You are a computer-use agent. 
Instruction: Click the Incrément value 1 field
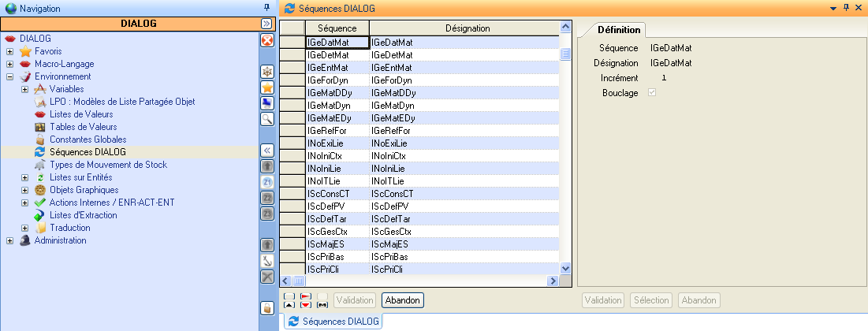pyautogui.click(x=665, y=78)
